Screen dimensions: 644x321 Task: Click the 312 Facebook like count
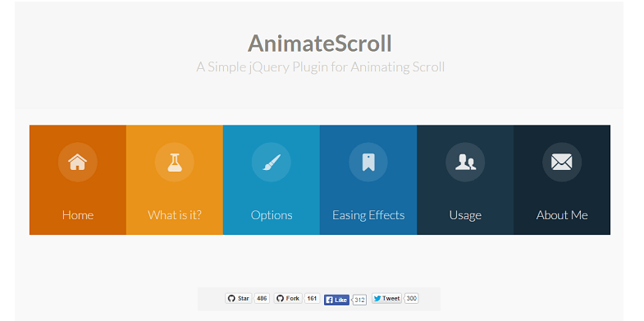point(359,300)
